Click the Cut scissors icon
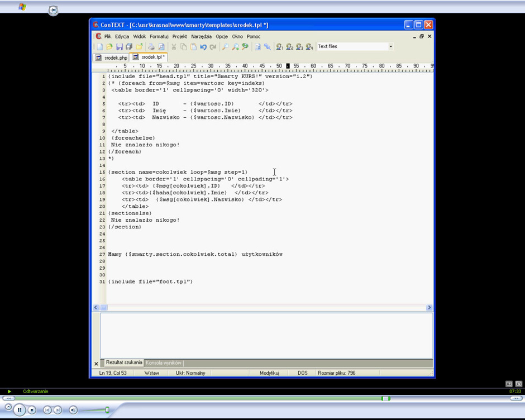This screenshot has width=525, height=420. pyautogui.click(x=174, y=47)
